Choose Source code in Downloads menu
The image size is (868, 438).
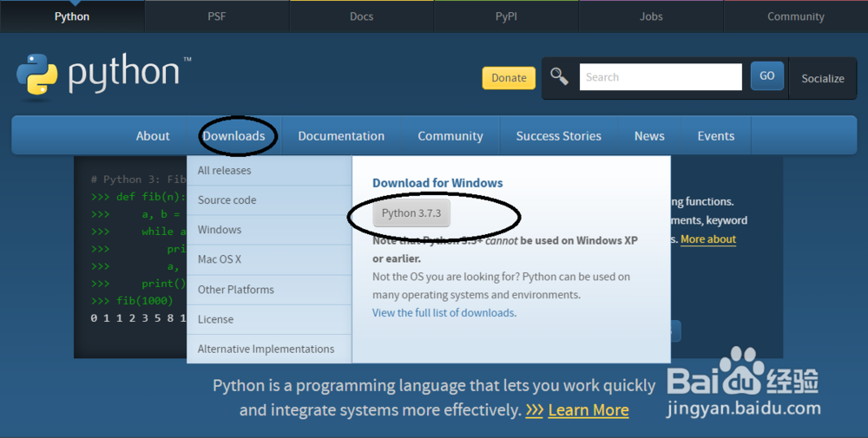(x=227, y=200)
